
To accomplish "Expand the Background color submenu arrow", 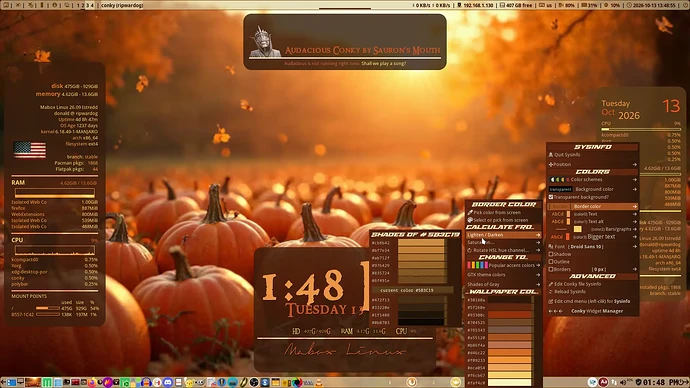I will click(635, 189).
